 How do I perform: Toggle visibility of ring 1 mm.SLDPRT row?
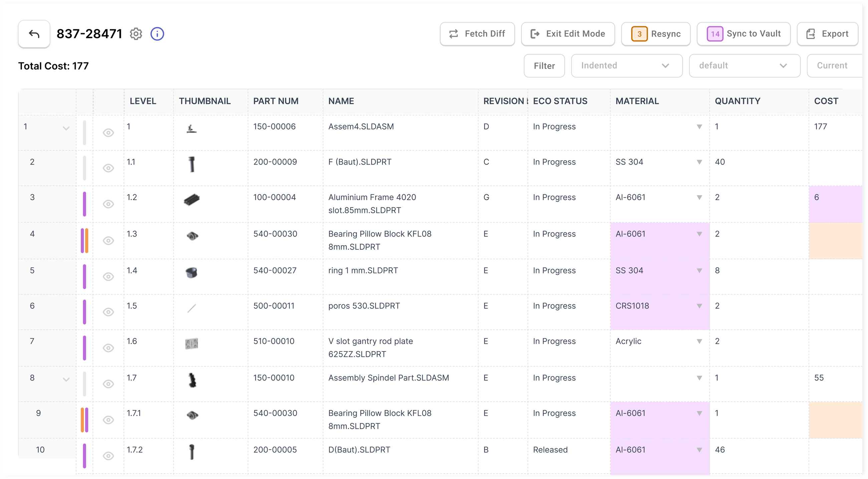(x=108, y=277)
